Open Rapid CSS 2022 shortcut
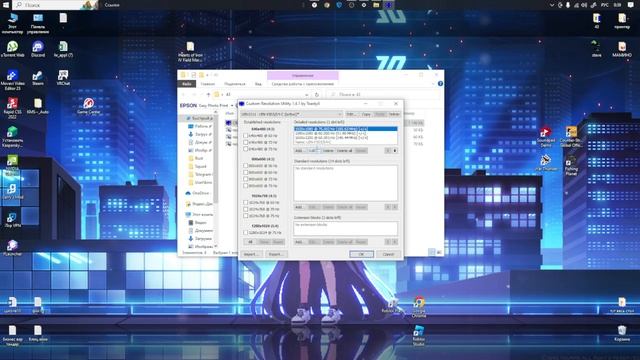Image resolution: width=640 pixels, height=360 pixels. (12, 108)
